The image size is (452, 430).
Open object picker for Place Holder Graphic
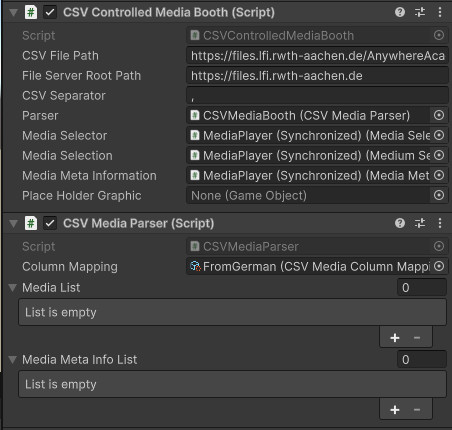click(x=439, y=195)
